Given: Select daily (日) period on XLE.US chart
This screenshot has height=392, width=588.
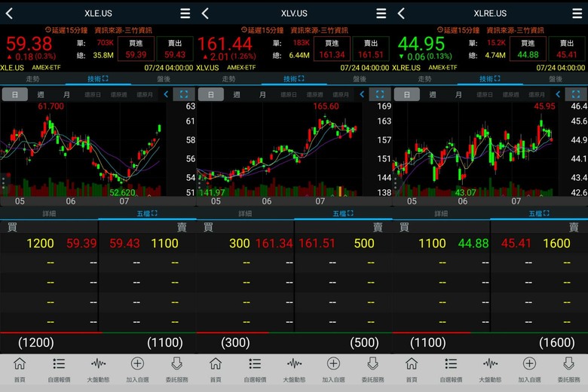Looking at the screenshot, I should point(15,94).
